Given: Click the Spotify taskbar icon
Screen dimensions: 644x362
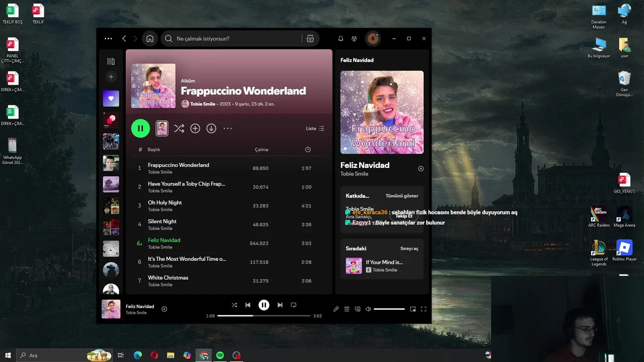Looking at the screenshot, I should [220, 355].
